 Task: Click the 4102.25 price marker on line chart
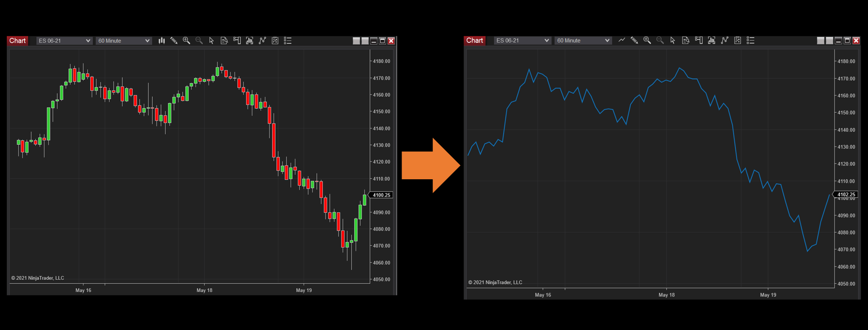(x=846, y=195)
